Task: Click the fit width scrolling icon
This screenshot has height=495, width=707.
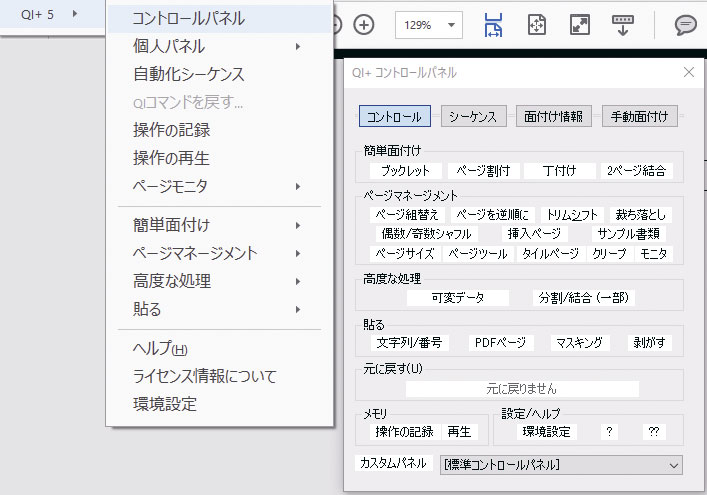Action: (493, 25)
